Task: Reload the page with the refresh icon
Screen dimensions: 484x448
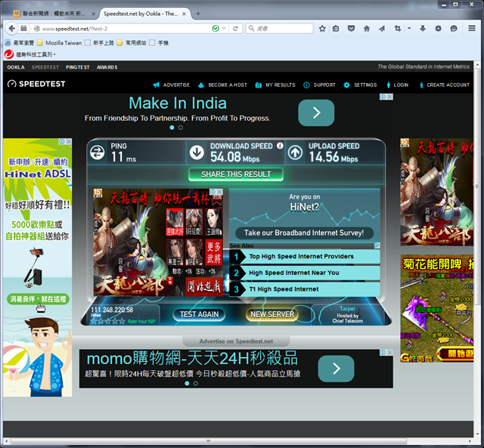Action: pyautogui.click(x=235, y=29)
